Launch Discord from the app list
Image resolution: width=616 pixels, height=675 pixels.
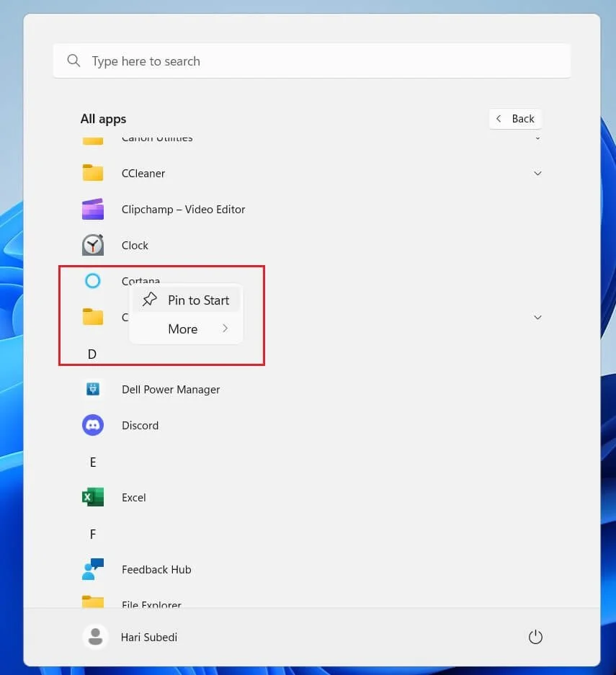(x=92, y=425)
